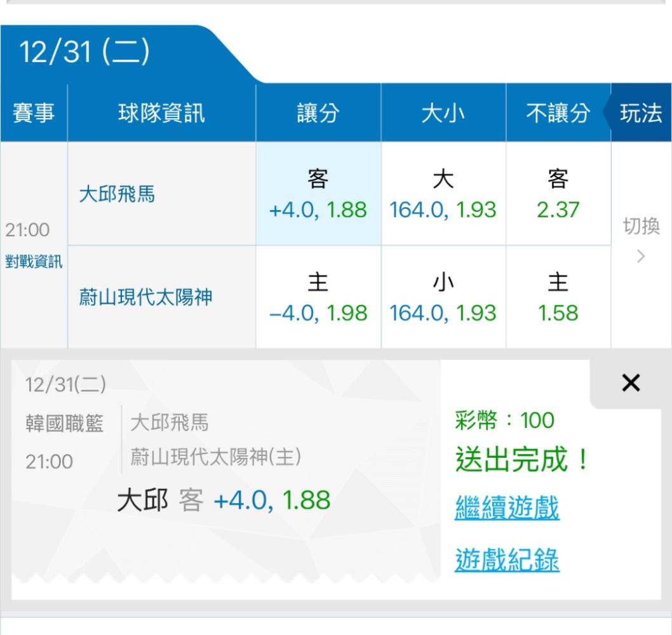Click the 球隊資訊 column header

161,112
